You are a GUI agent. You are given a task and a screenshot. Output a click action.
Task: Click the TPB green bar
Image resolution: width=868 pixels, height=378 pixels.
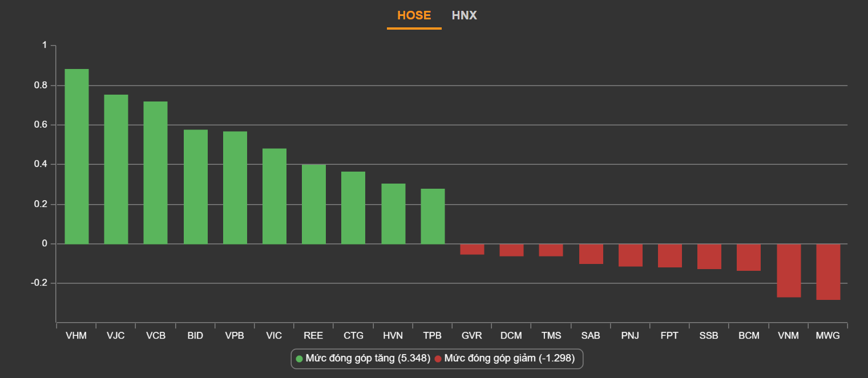433,216
